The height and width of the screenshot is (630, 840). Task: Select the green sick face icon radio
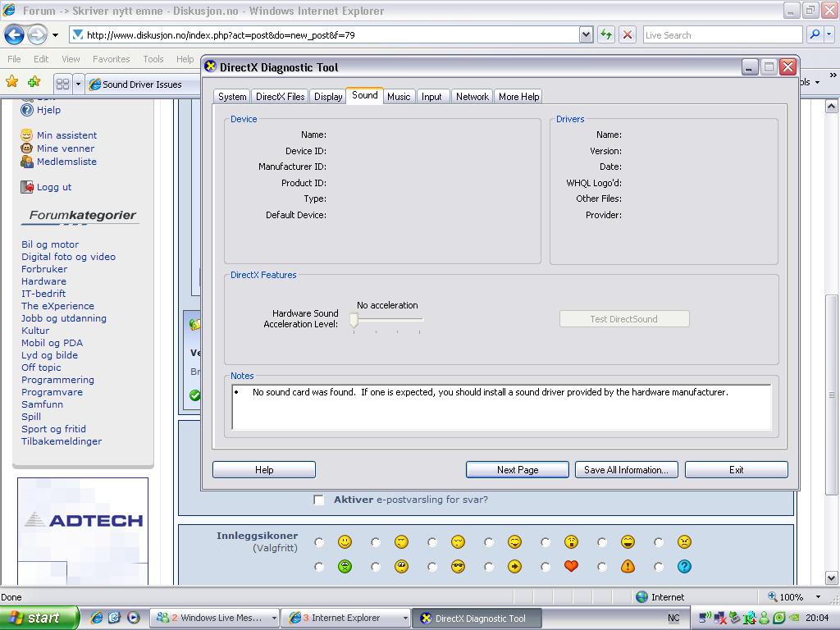coord(319,566)
